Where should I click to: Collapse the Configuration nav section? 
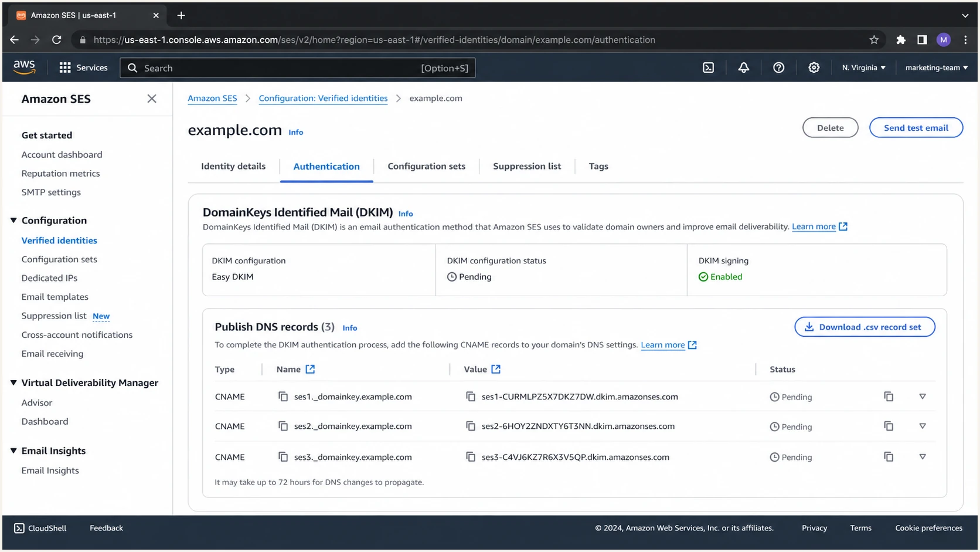point(13,220)
